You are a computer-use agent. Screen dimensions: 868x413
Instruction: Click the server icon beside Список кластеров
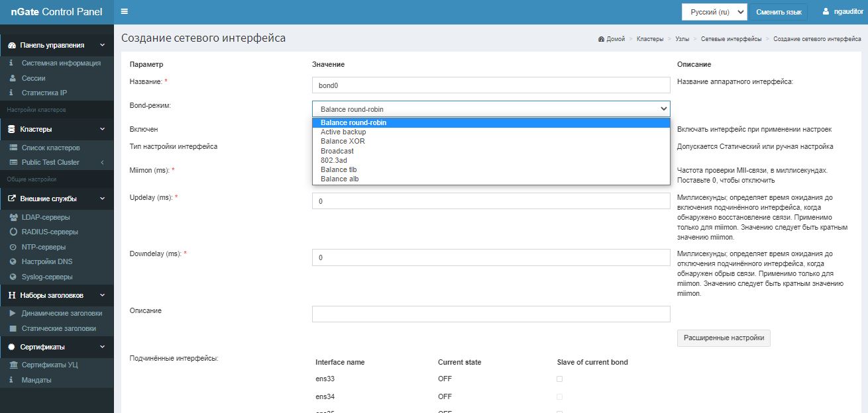coord(13,148)
